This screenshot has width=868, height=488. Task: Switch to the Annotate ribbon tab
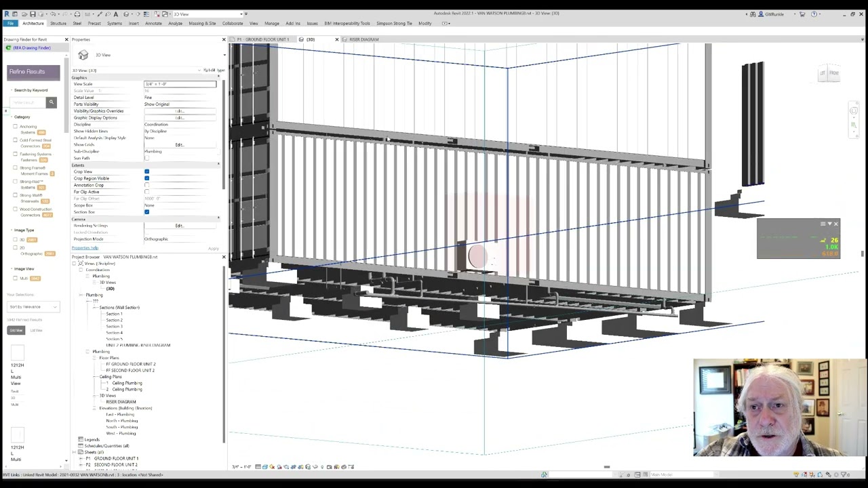[x=153, y=23]
